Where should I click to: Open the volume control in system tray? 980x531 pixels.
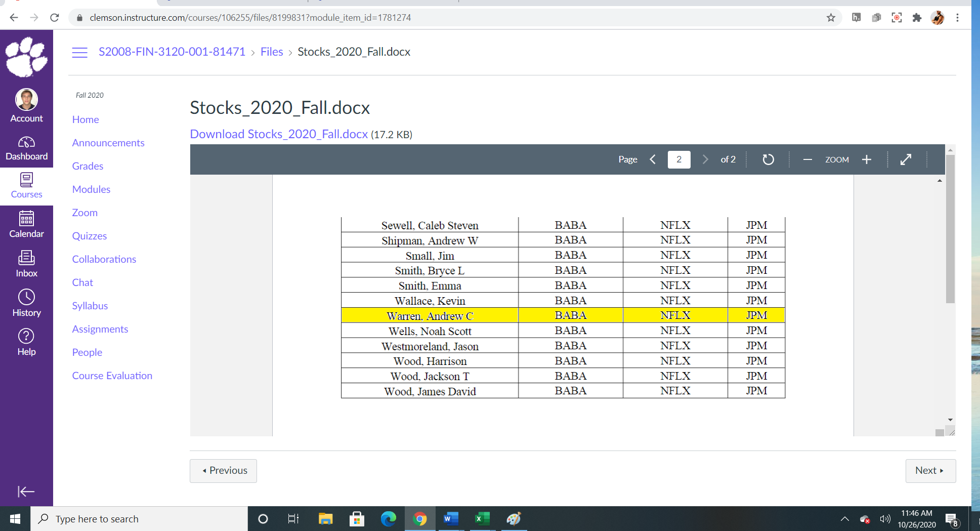(884, 519)
